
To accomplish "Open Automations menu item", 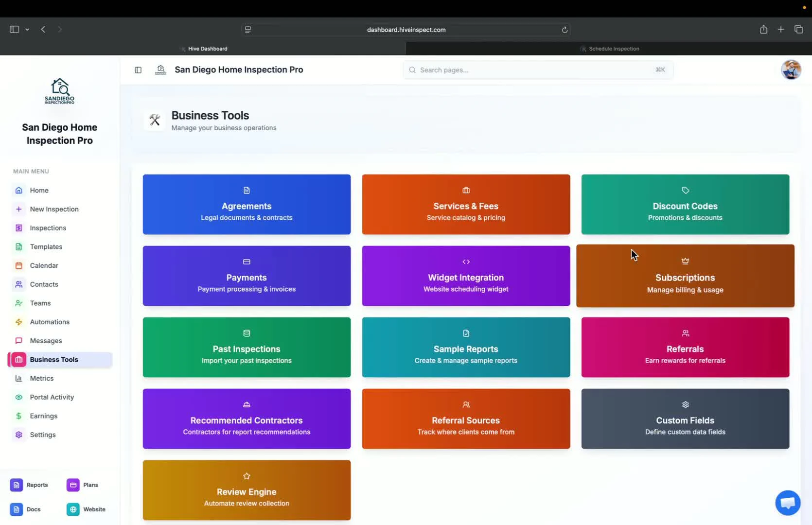I will tap(60, 322).
